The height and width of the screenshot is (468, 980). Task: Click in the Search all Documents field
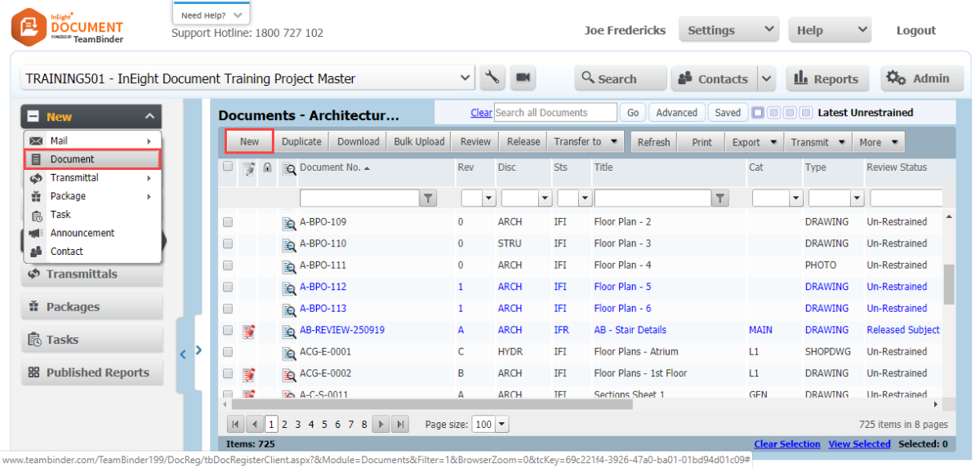[555, 113]
